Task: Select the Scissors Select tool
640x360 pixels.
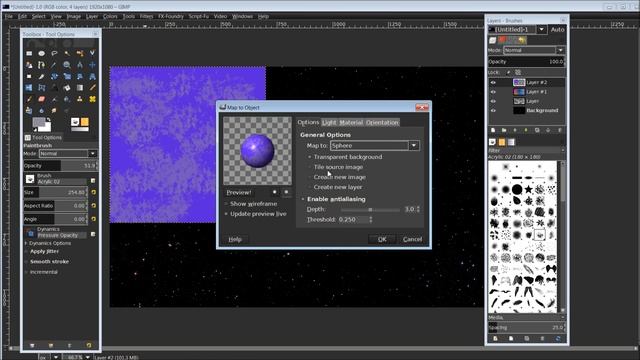Action: coord(92,53)
